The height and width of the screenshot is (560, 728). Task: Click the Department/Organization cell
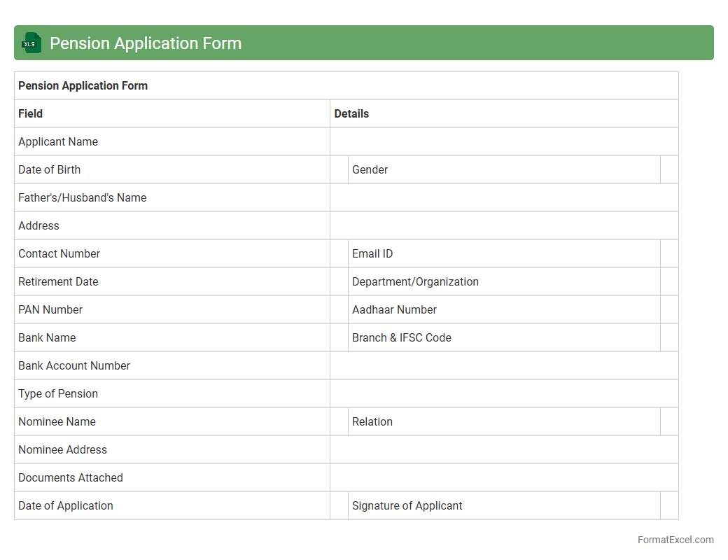point(504,282)
